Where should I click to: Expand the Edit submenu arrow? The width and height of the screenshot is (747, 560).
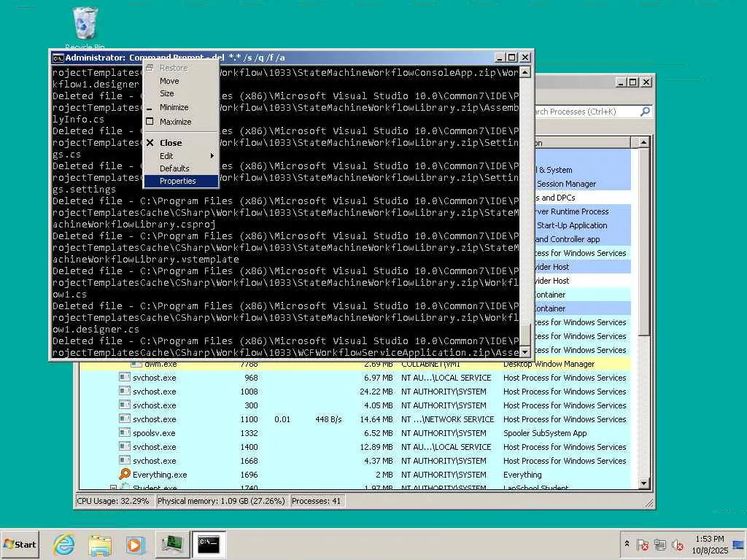[212, 156]
